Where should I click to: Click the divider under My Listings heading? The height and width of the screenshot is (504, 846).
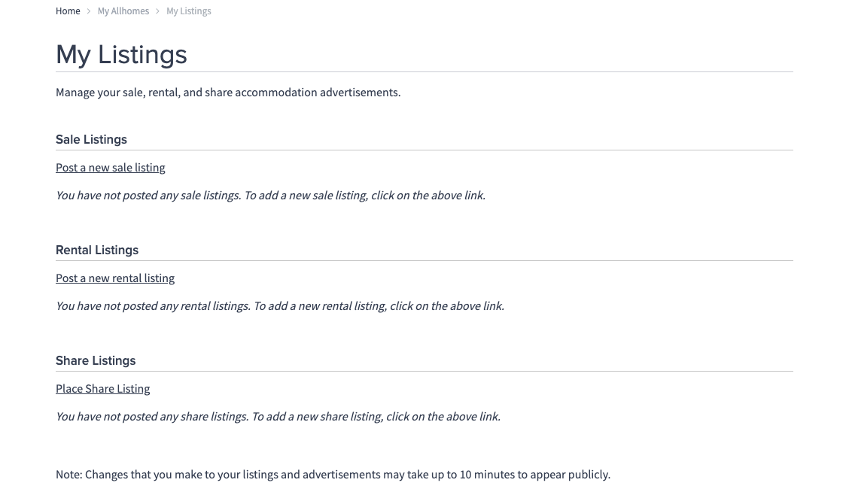[x=424, y=71]
